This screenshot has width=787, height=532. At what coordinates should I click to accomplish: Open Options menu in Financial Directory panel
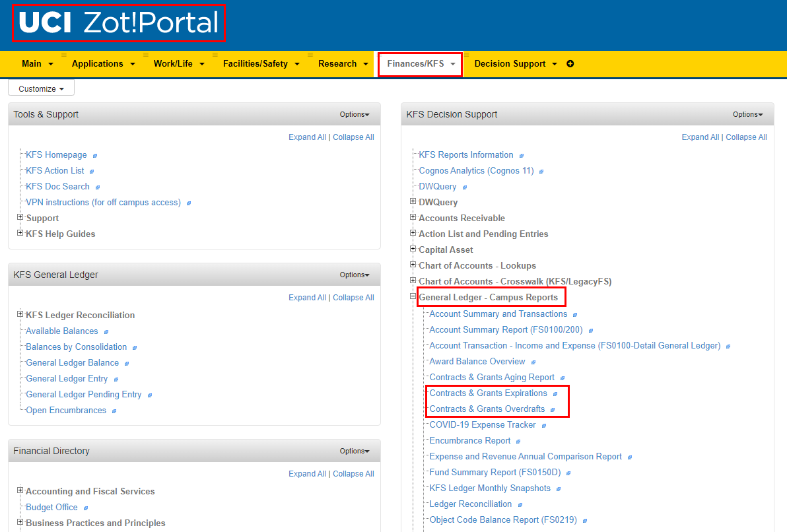[355, 451]
